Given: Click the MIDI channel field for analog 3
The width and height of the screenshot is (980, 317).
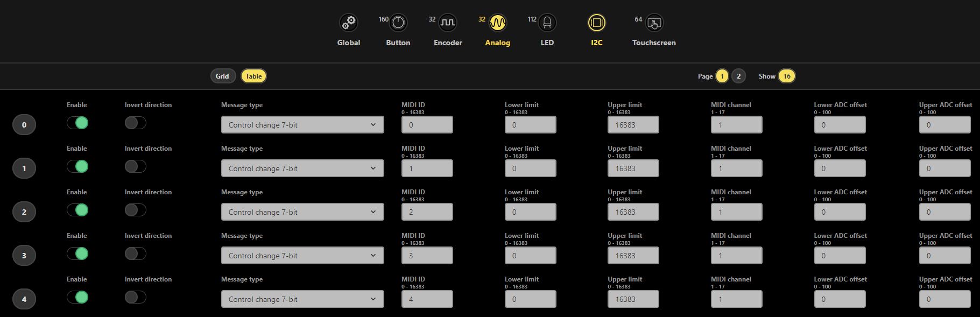Looking at the screenshot, I should pyautogui.click(x=736, y=256).
